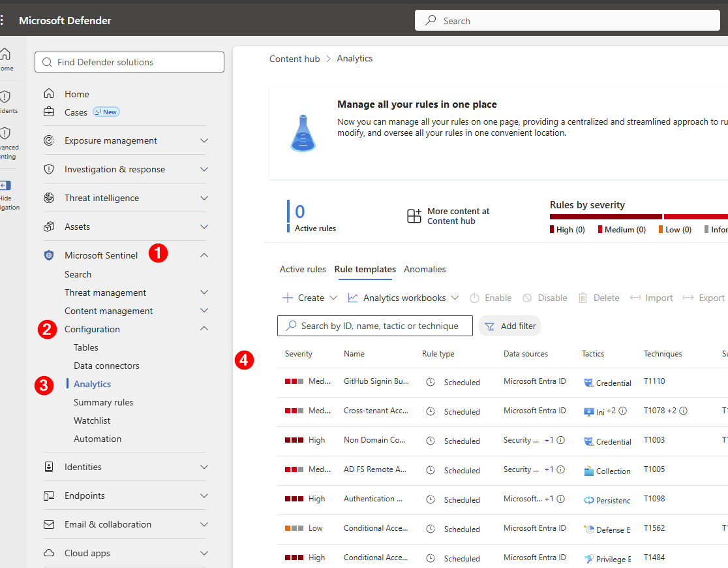Click the Microsoft Sentinel shield icon

(49, 255)
